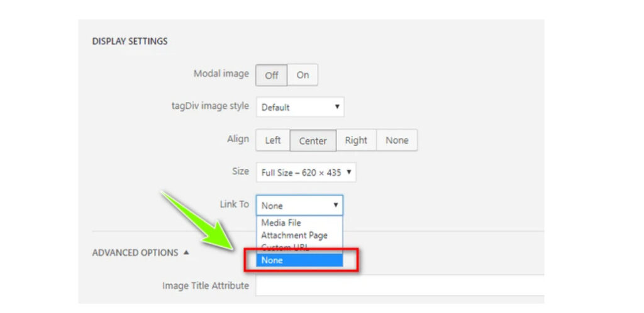Choose Right alignment button
Screen dimensions: 644x313
(x=356, y=140)
